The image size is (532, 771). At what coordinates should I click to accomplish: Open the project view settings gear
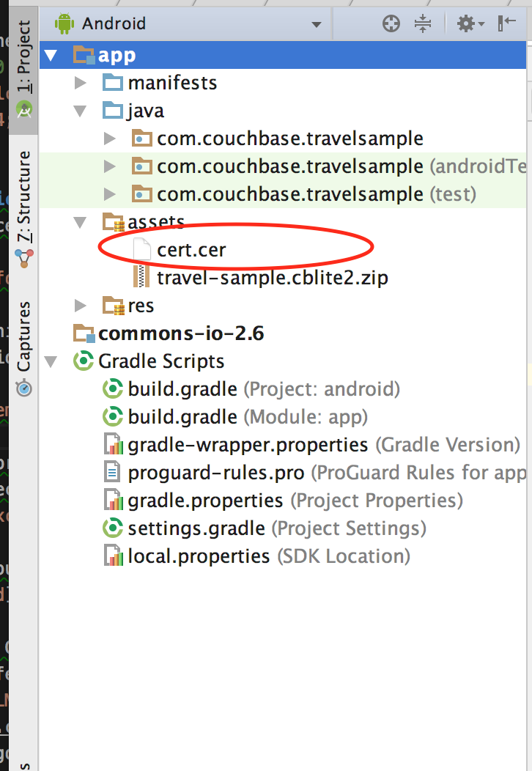[x=470, y=23]
